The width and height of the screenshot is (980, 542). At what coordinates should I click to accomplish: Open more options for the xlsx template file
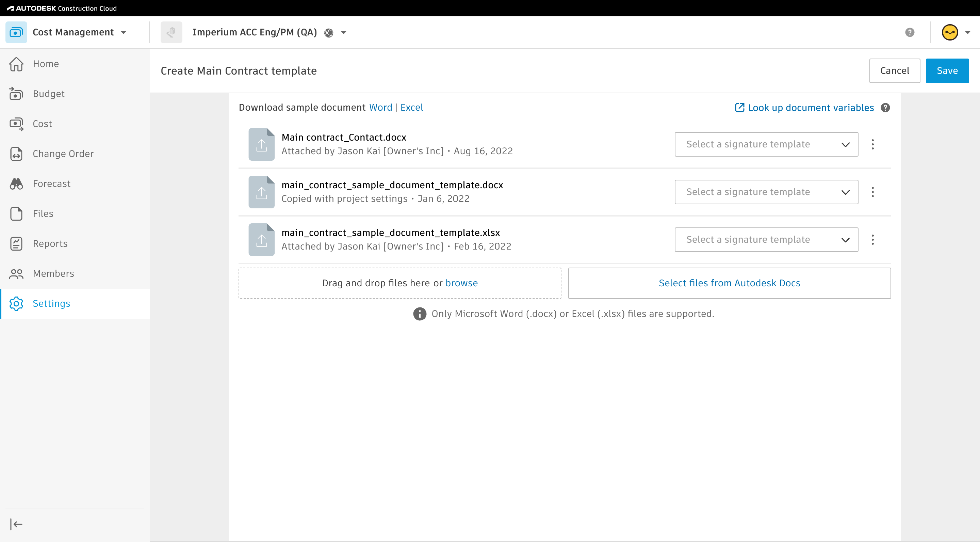(873, 239)
